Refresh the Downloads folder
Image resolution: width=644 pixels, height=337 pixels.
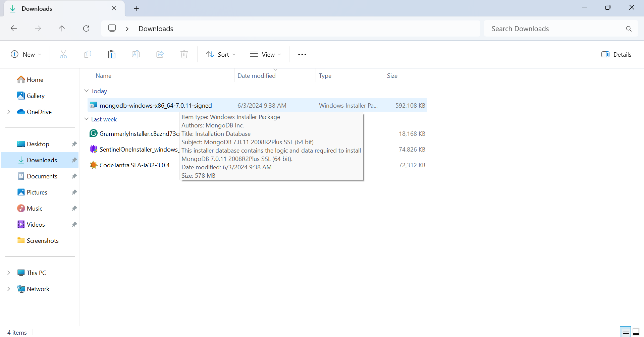[x=86, y=29]
